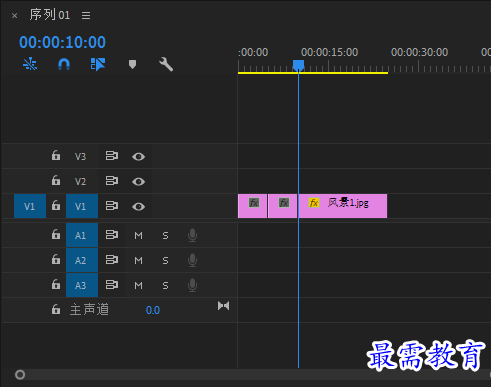Toggle sync lock on A2

coord(112,260)
